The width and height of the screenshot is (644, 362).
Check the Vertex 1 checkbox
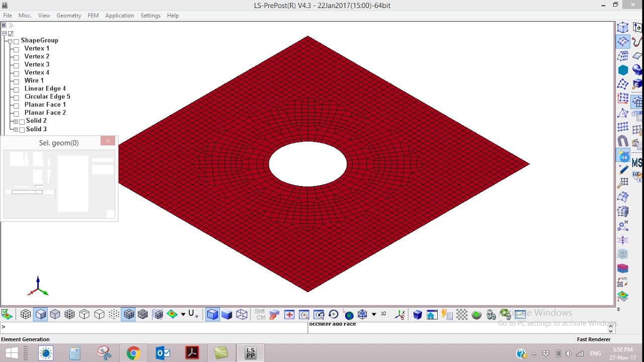click(17, 49)
